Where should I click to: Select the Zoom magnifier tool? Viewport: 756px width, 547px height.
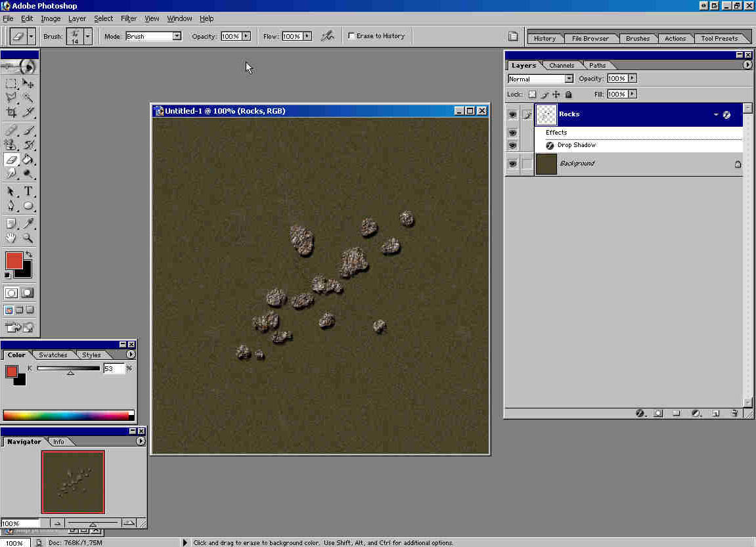pyautogui.click(x=28, y=238)
